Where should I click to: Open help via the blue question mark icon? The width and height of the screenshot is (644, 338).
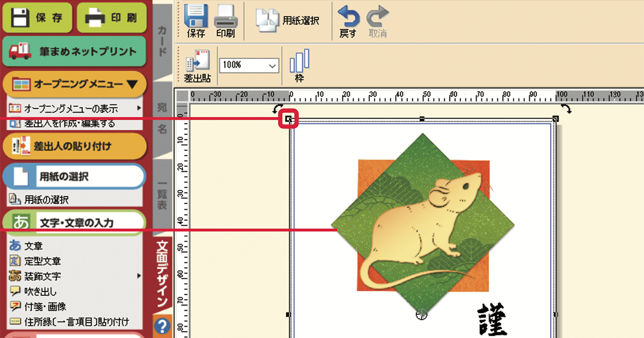tap(162, 326)
